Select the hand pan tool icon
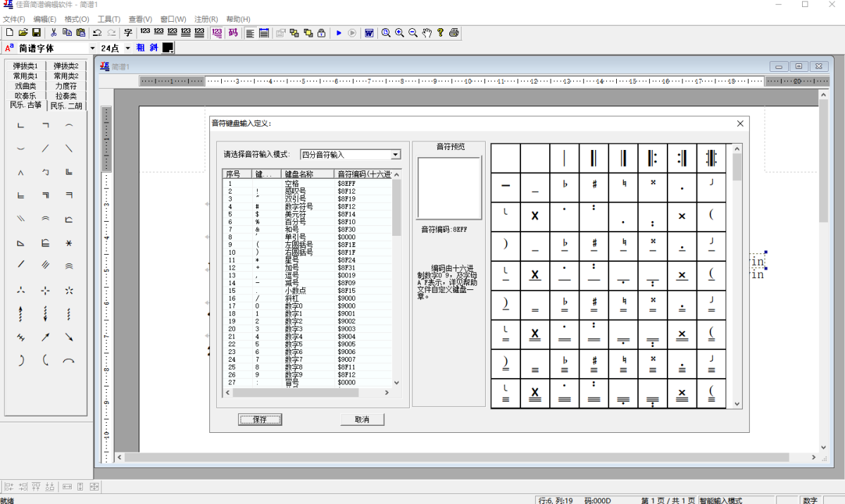The height and width of the screenshot is (504, 845). (x=427, y=32)
